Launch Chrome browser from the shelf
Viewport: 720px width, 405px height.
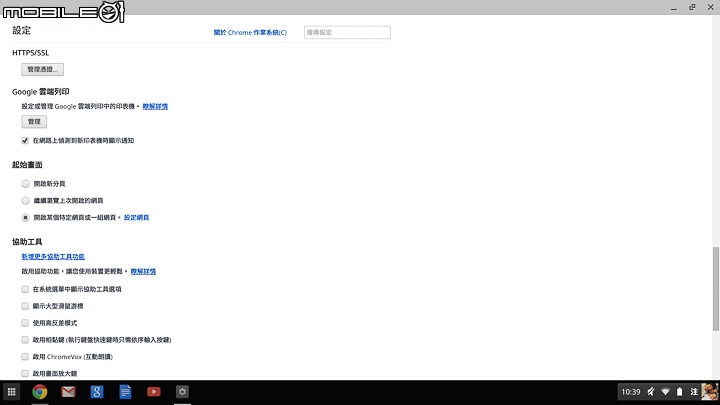tap(40, 392)
